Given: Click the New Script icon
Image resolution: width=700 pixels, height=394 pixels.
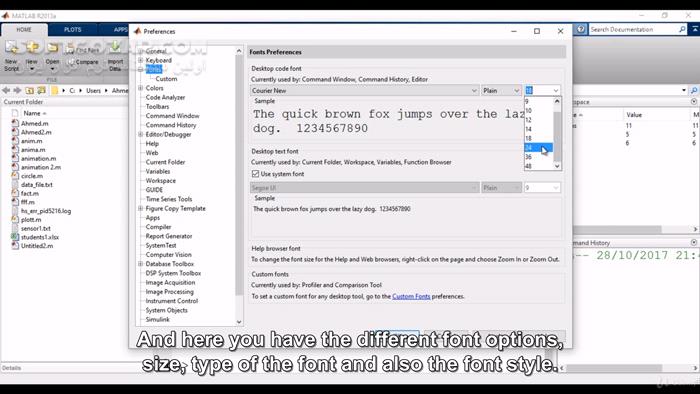Looking at the screenshot, I should (x=11, y=47).
